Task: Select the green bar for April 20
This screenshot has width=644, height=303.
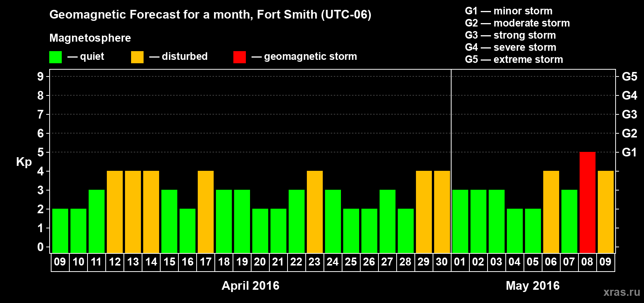Action: (x=260, y=231)
